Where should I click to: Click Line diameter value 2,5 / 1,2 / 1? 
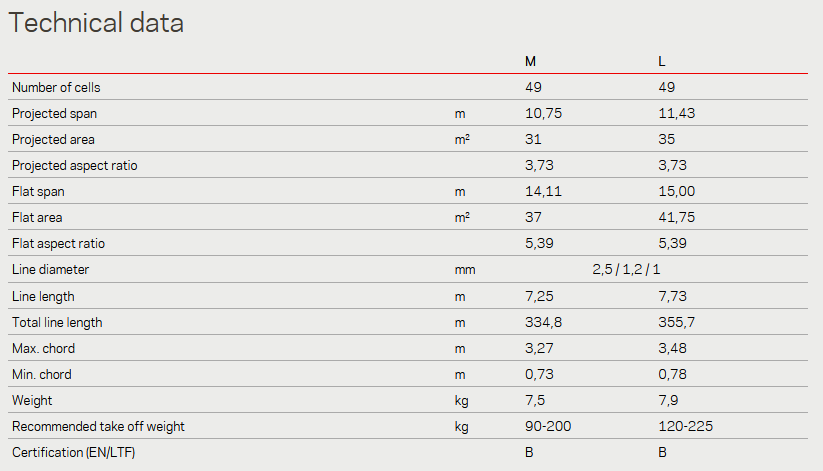click(x=626, y=269)
